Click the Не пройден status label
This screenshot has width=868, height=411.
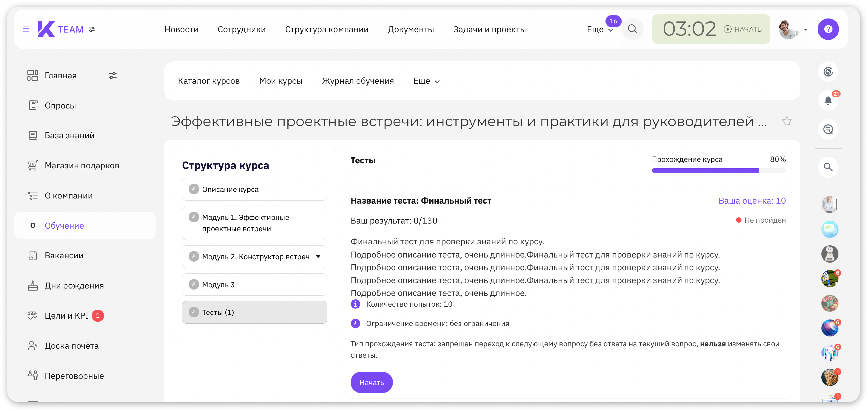[761, 220]
